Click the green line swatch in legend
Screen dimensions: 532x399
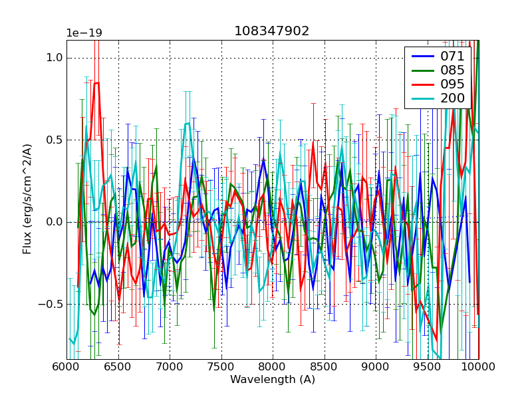422,71
